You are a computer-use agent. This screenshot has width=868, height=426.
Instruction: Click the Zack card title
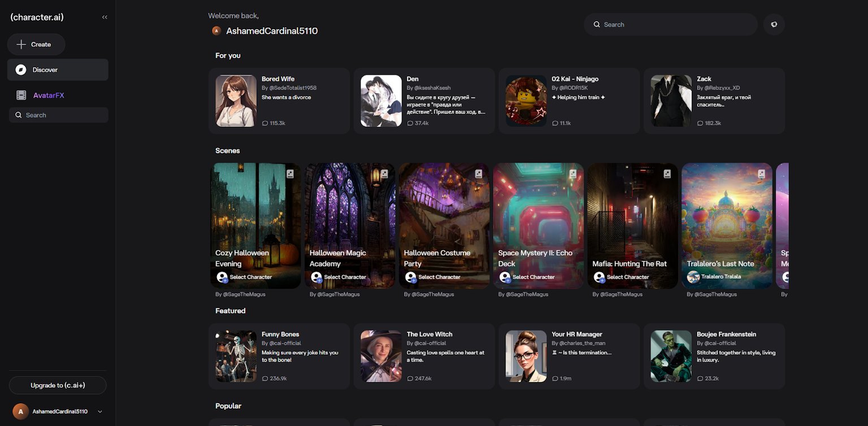[x=704, y=79]
